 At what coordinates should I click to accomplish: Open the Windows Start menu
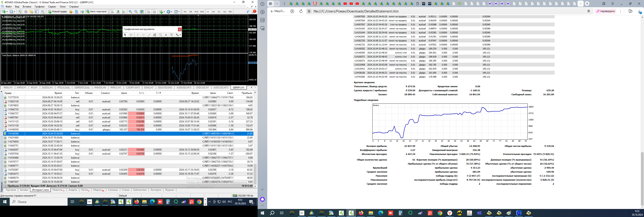(4, 202)
